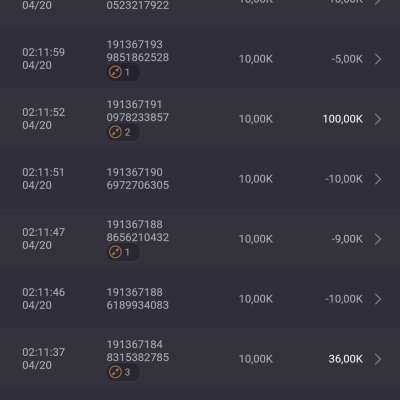
Task: Tap the 36,00K winning amount
Action: (346, 359)
